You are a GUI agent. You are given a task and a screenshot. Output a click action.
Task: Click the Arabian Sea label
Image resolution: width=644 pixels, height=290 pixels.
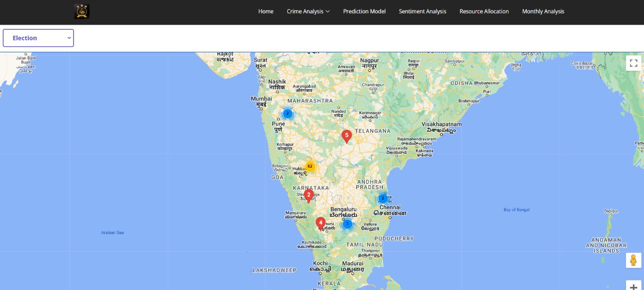coord(112,233)
